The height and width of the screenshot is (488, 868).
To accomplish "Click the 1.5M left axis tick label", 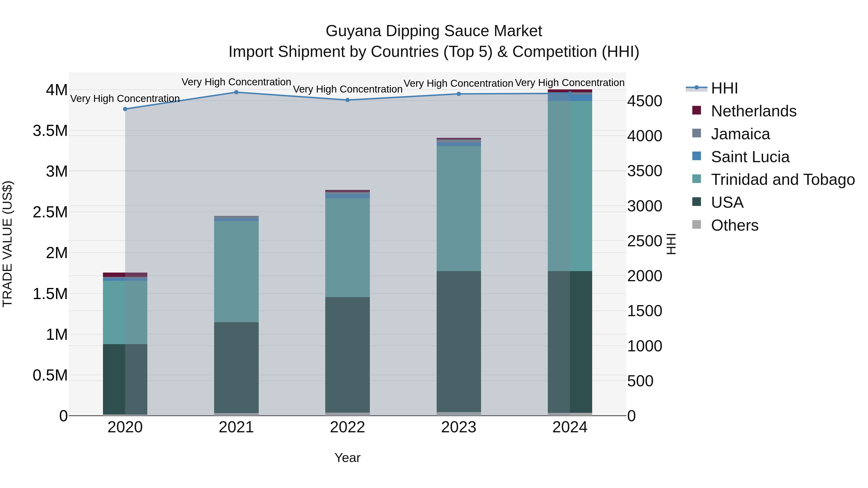I will coord(50,294).
